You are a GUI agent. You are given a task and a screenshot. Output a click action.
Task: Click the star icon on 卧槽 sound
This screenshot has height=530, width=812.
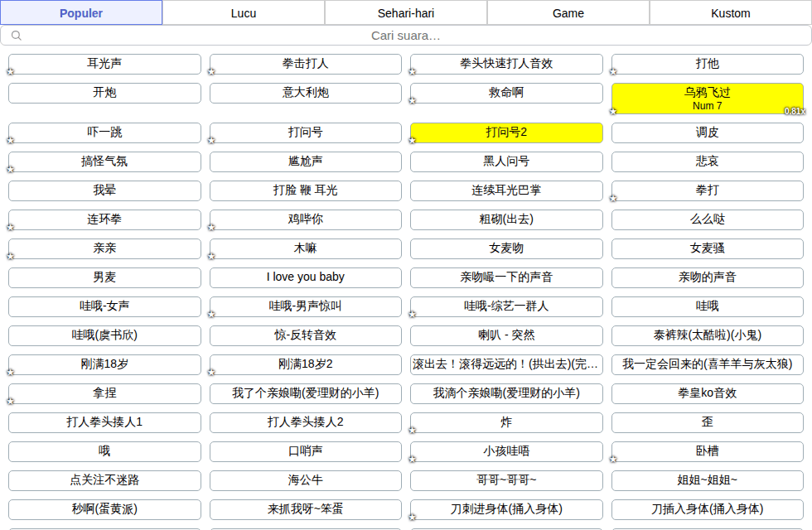[613, 459]
